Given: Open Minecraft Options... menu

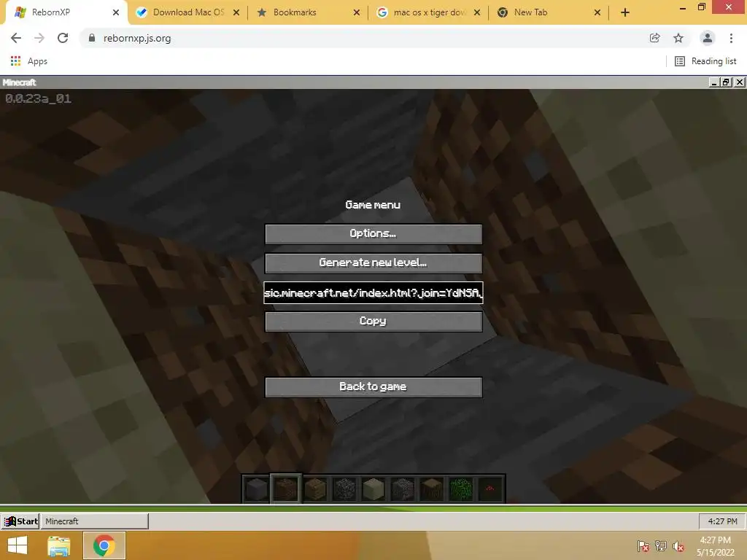Looking at the screenshot, I should (373, 234).
